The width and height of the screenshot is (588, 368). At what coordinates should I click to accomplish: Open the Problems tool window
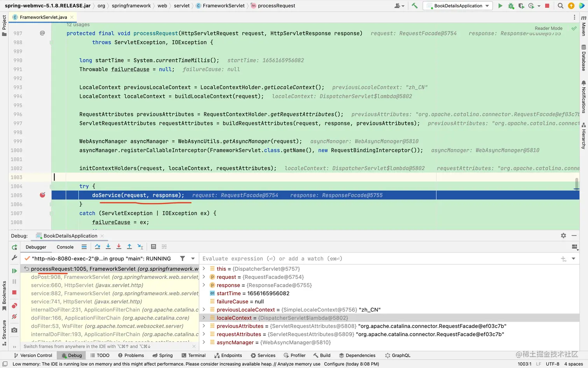[131, 355]
